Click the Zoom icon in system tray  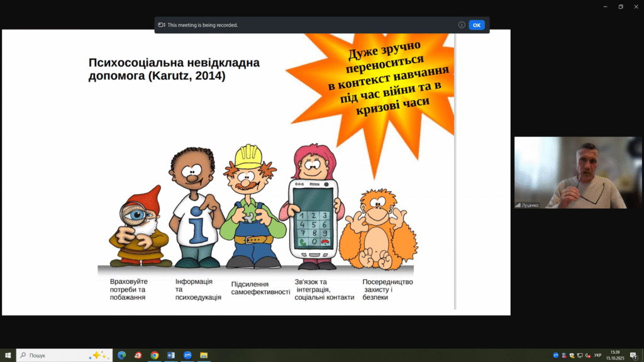point(556,356)
